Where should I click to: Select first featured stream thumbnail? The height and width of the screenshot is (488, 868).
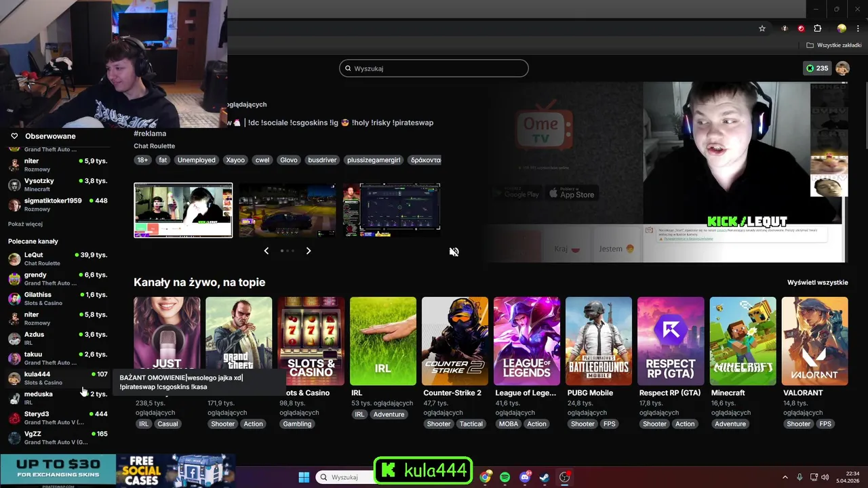[x=183, y=210]
